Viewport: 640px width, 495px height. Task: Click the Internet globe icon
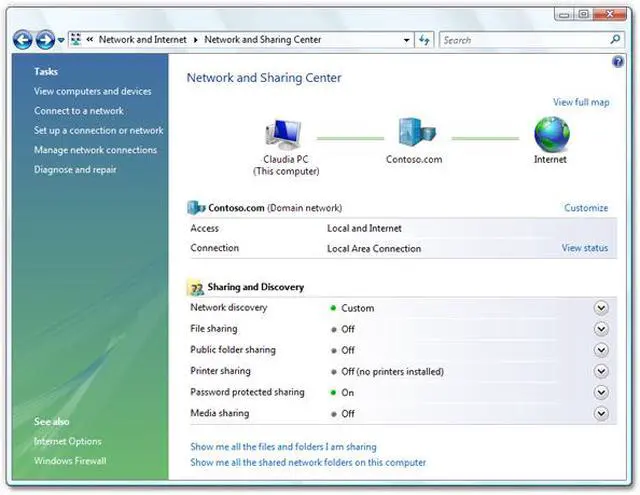(550, 134)
